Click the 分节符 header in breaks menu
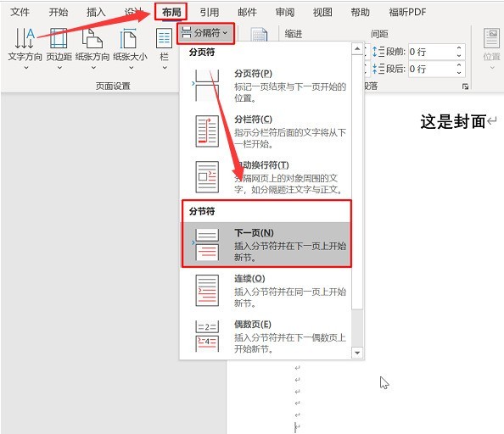504x434 pixels. (202, 211)
